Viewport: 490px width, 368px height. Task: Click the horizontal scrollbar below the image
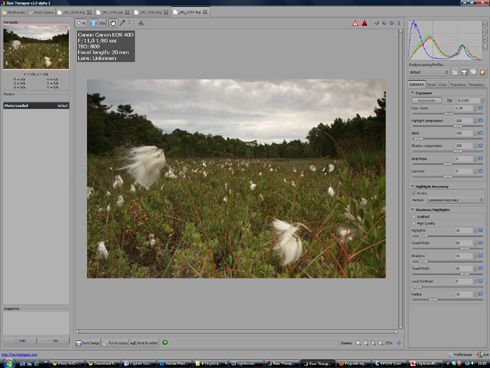[236, 332]
